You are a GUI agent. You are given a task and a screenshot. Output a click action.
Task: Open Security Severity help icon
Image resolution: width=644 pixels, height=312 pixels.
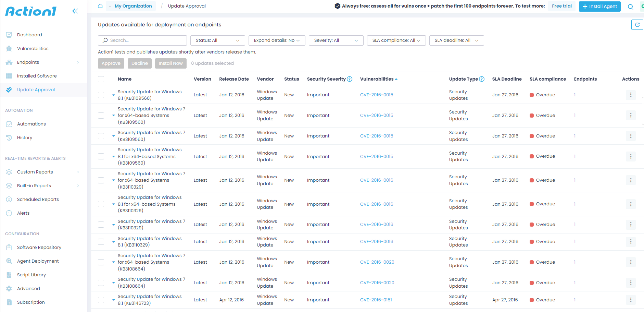350,79
